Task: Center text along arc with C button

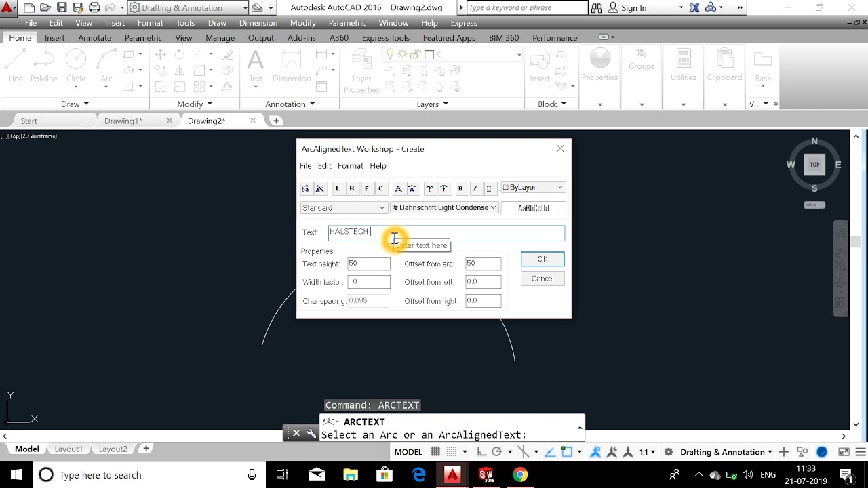Action: click(x=380, y=188)
